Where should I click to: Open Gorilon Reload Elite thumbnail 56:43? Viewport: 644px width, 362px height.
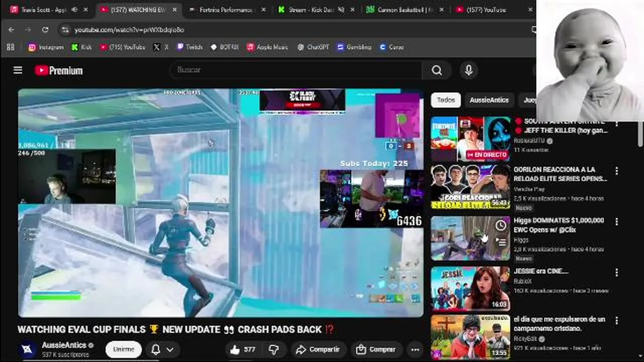470,187
